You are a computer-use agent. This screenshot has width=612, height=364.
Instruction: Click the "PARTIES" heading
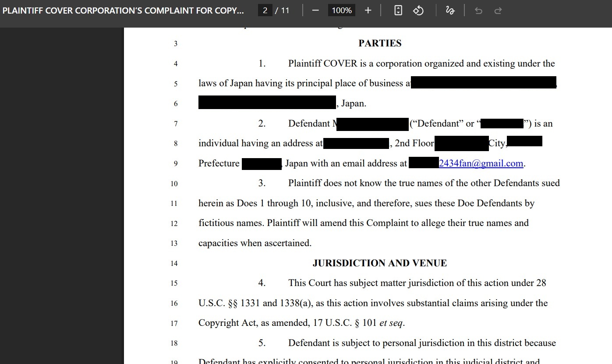point(380,43)
